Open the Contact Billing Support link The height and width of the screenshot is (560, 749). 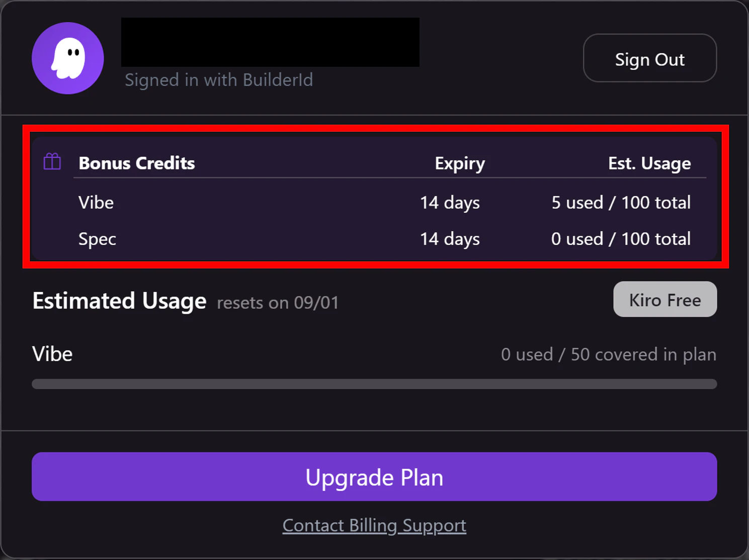[x=374, y=525]
